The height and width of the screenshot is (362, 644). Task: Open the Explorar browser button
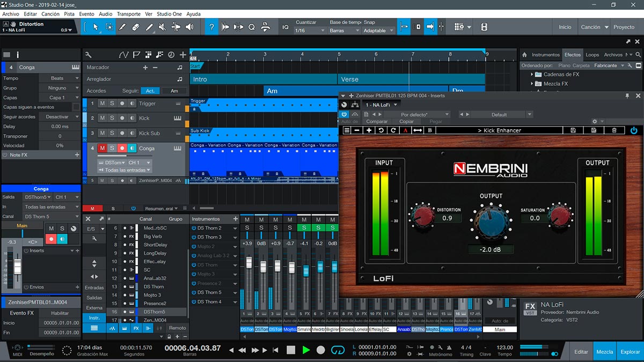click(631, 352)
